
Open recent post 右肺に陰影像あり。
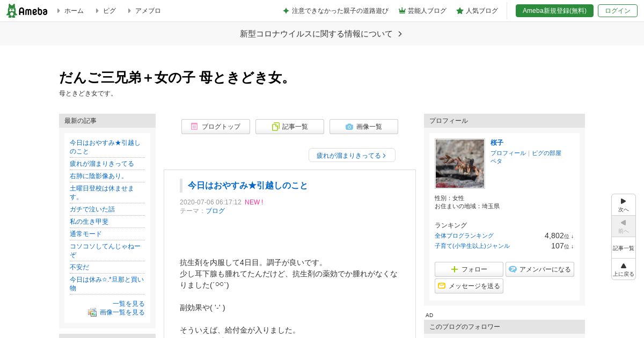coord(99,176)
